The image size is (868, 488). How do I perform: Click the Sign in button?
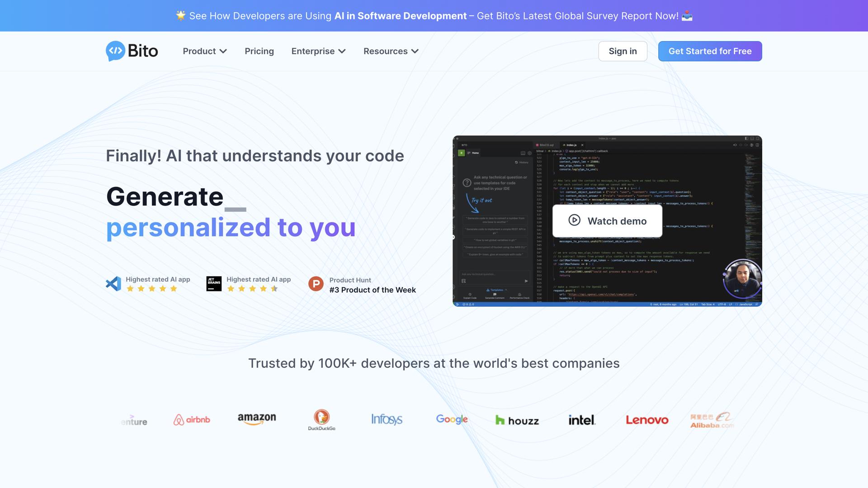click(623, 51)
